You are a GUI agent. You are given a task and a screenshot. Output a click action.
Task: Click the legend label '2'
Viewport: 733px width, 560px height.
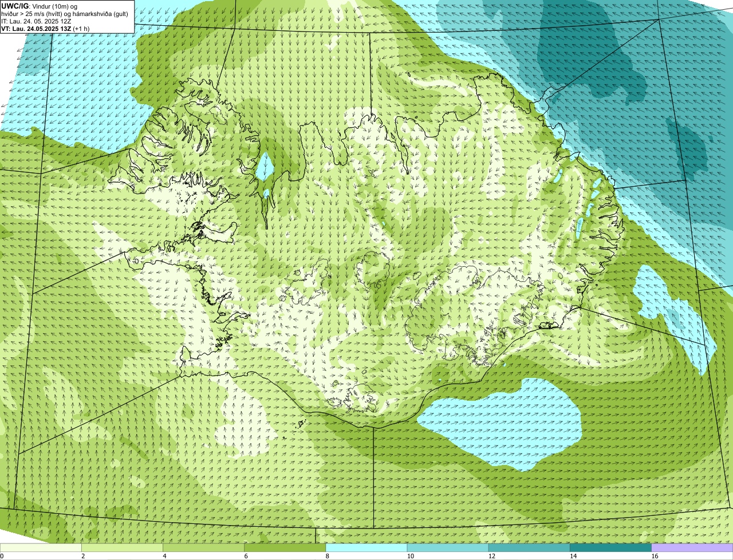point(83,556)
